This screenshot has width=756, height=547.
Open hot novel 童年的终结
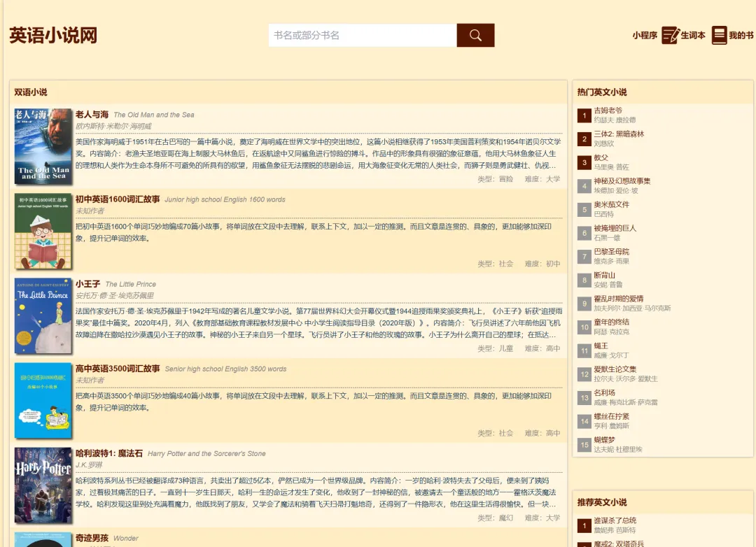pos(611,322)
